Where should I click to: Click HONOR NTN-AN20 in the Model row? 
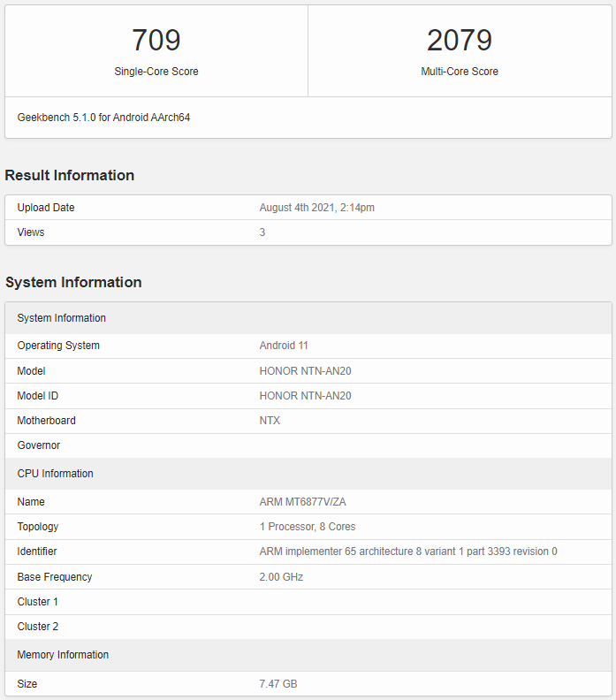(x=305, y=371)
